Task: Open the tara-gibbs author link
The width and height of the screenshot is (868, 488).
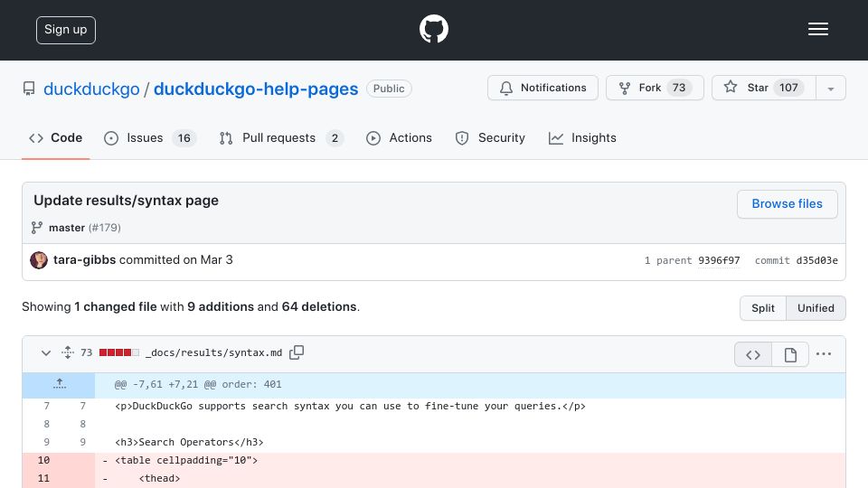Action: pos(85,260)
